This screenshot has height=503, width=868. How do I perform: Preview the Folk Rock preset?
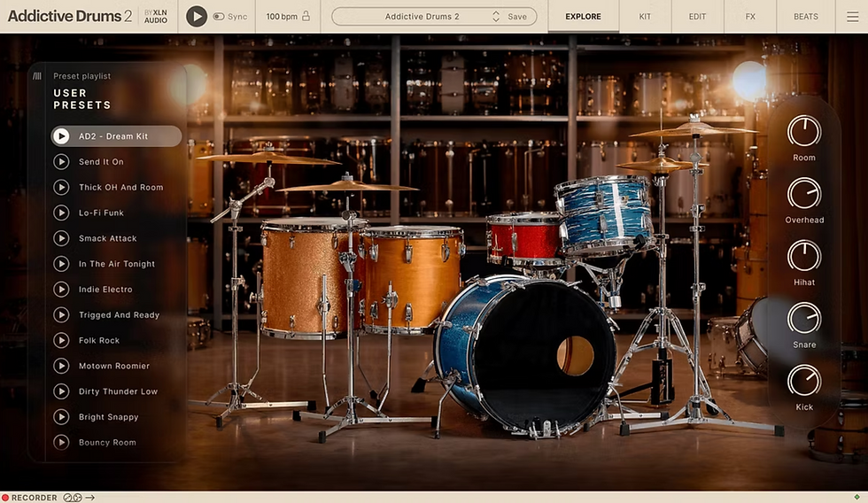(x=61, y=340)
